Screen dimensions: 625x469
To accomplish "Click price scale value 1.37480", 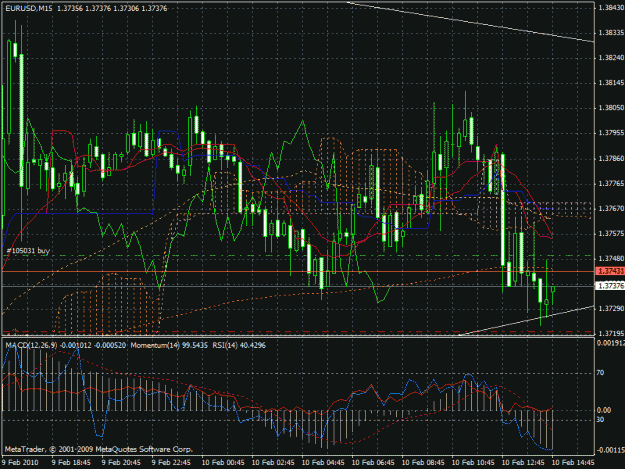I will point(611,259).
